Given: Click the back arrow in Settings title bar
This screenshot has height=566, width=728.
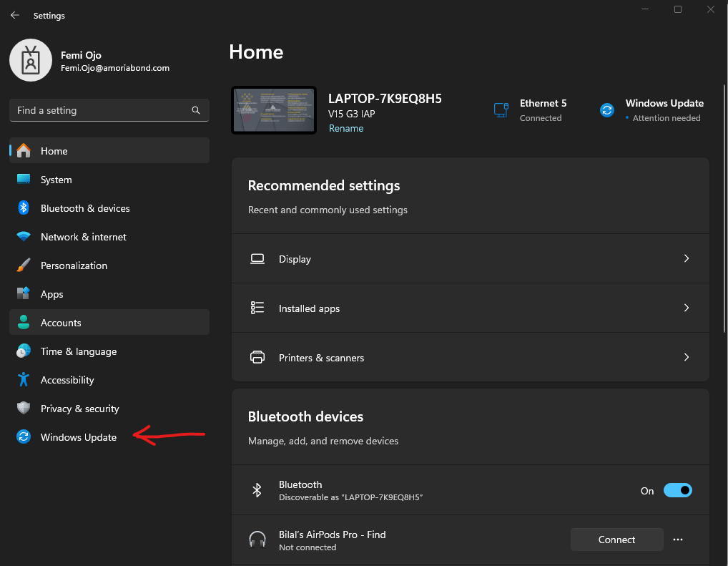Looking at the screenshot, I should coord(15,15).
